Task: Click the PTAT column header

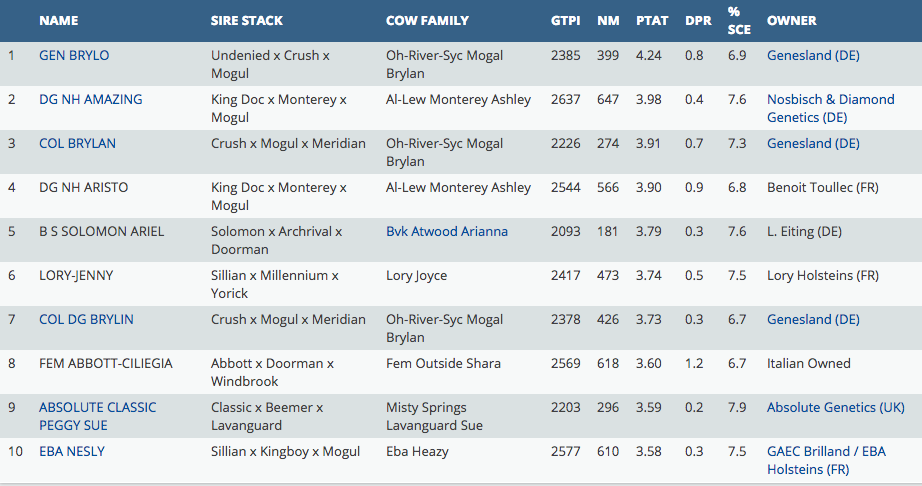Action: pyautogui.click(x=652, y=21)
